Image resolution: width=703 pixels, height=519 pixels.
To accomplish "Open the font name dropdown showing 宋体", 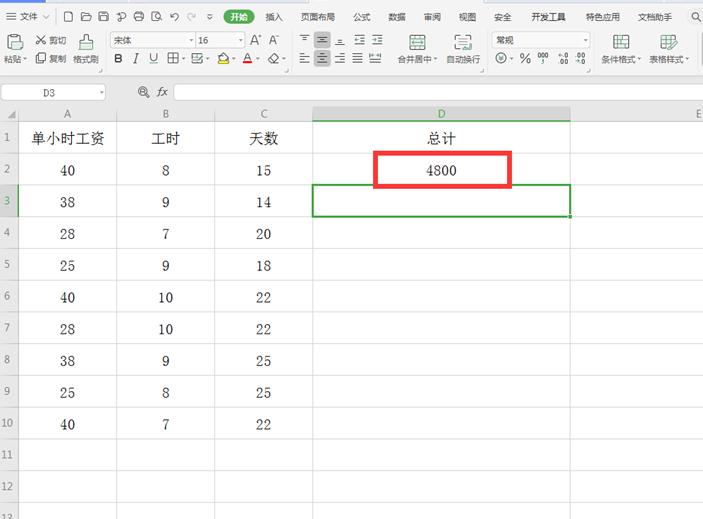I will 191,40.
